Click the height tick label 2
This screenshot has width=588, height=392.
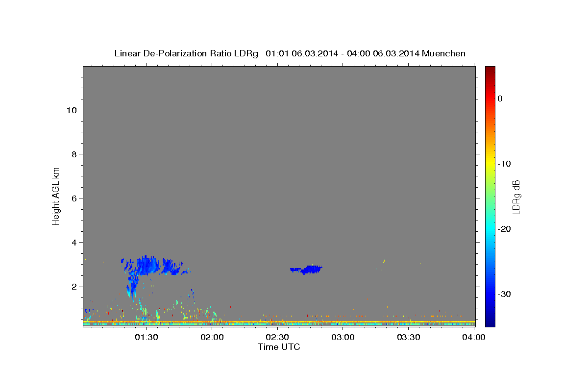click(73, 286)
